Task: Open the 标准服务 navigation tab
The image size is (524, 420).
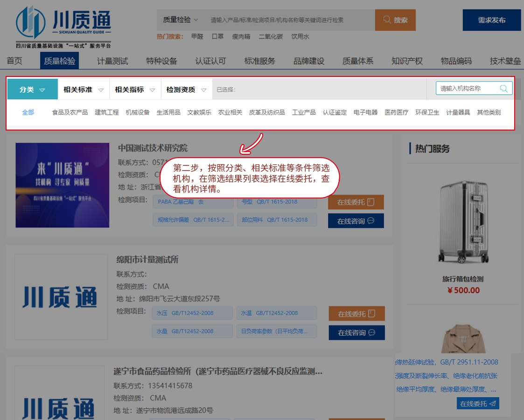Action: coord(260,61)
